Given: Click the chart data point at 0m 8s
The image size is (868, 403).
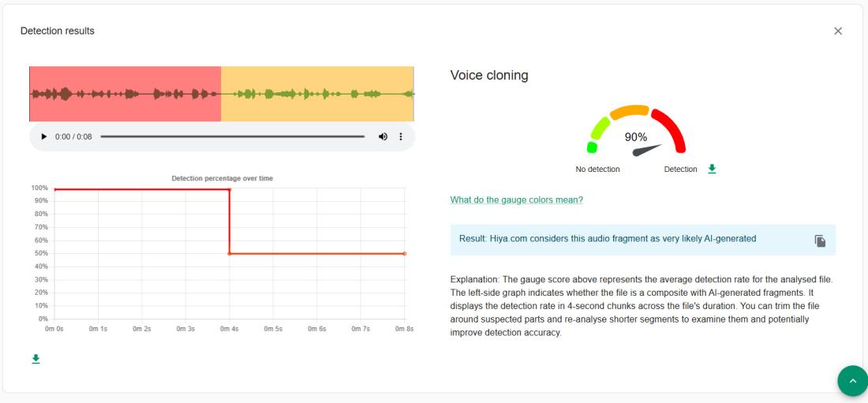Looking at the screenshot, I should click(x=405, y=253).
